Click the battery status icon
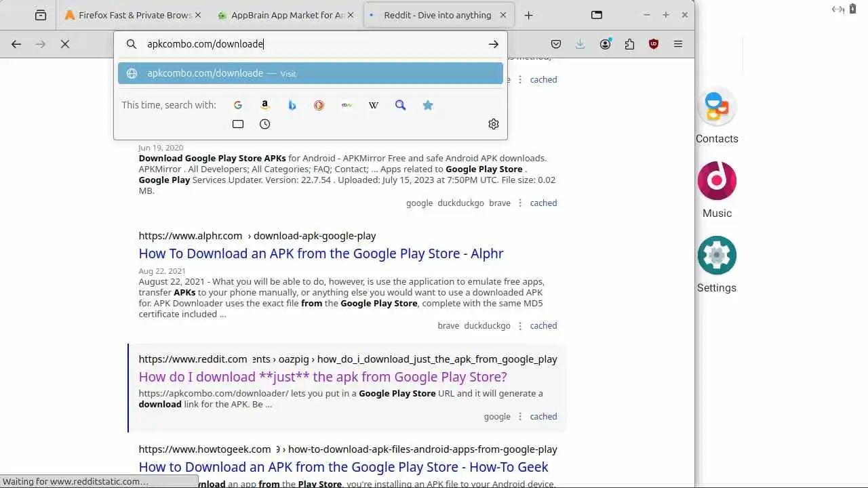The image size is (868, 488). (x=852, y=9)
